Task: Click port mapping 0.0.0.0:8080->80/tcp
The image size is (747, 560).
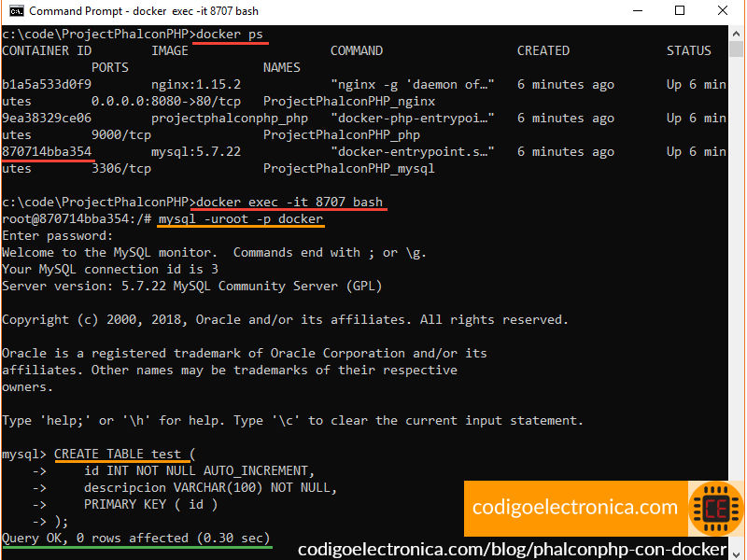Action: 166,102
